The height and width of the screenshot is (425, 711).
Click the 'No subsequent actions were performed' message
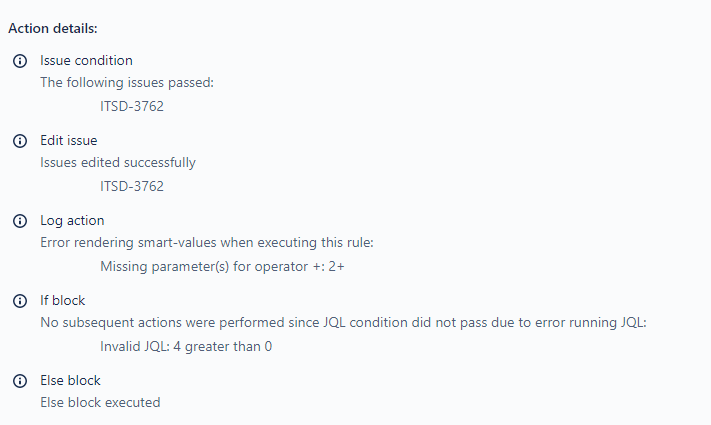343,322
